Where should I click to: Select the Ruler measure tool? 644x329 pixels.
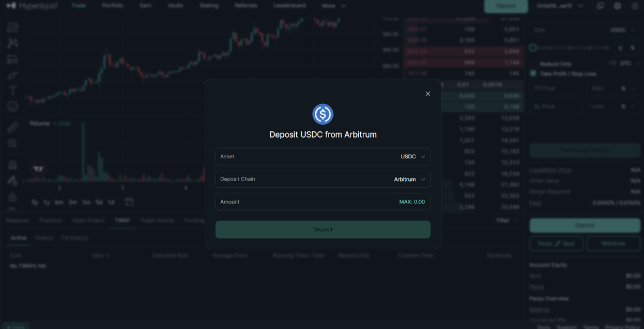coord(12,127)
